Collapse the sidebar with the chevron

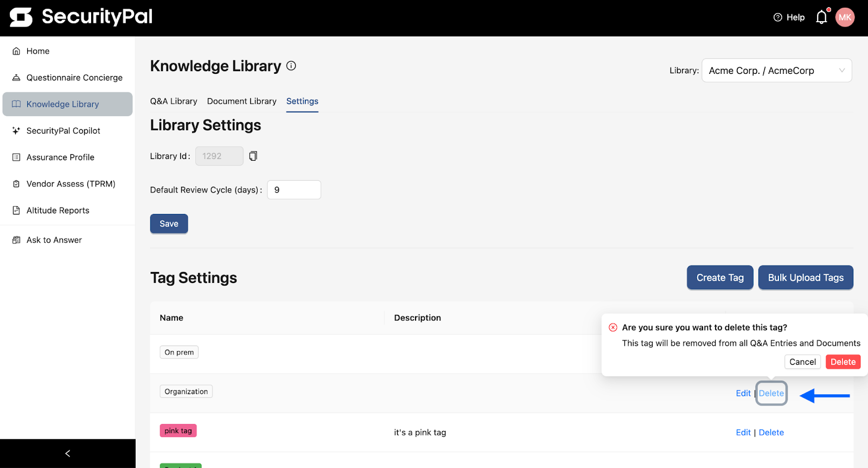(68, 453)
